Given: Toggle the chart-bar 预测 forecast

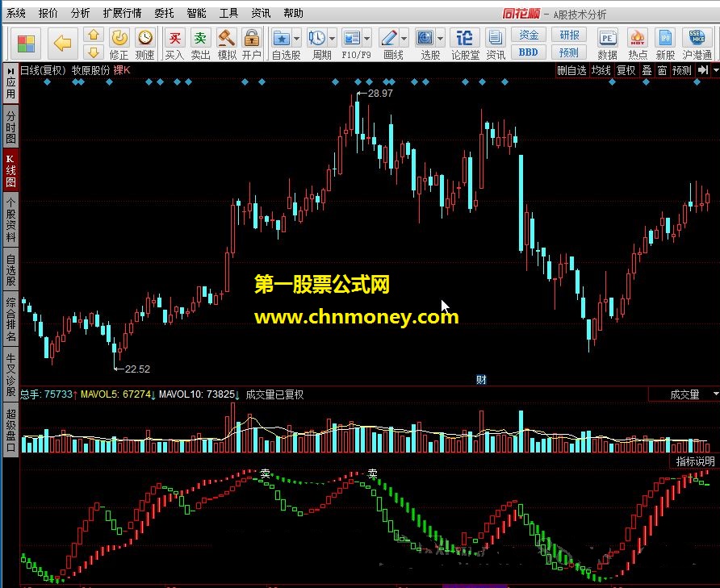Looking at the screenshot, I should [682, 70].
